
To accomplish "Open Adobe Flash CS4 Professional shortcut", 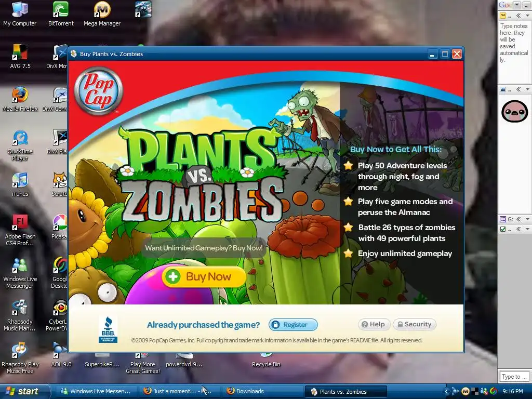I will click(20, 230).
